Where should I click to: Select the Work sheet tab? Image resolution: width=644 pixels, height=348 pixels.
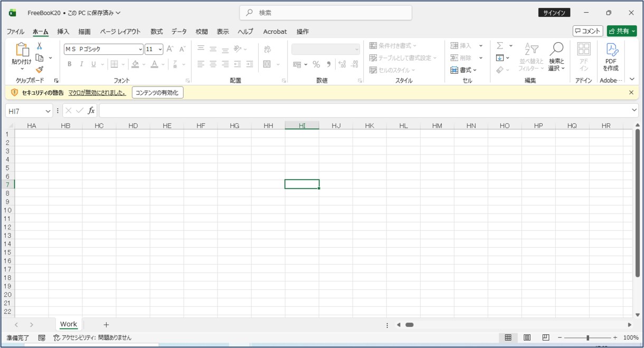69,324
